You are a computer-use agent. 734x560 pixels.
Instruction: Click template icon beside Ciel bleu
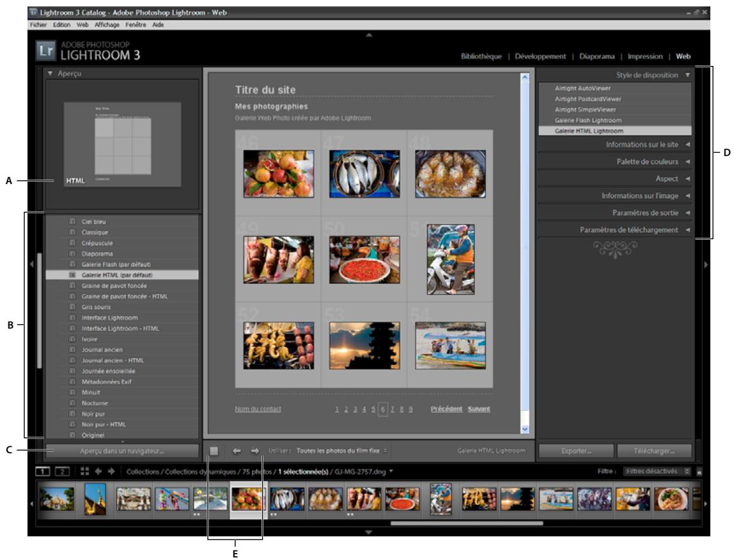pyautogui.click(x=72, y=221)
